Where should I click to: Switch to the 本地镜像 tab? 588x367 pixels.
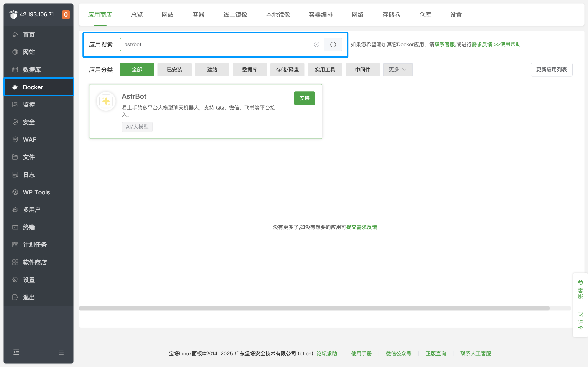[278, 15]
